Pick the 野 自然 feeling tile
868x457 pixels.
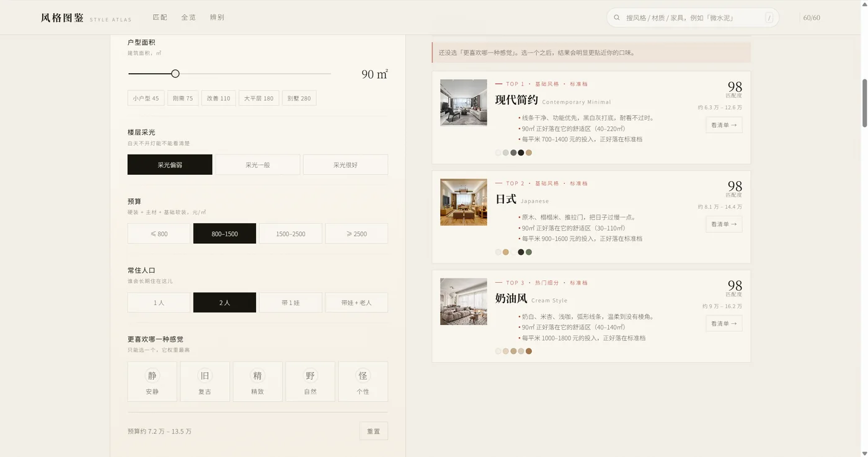pos(310,381)
